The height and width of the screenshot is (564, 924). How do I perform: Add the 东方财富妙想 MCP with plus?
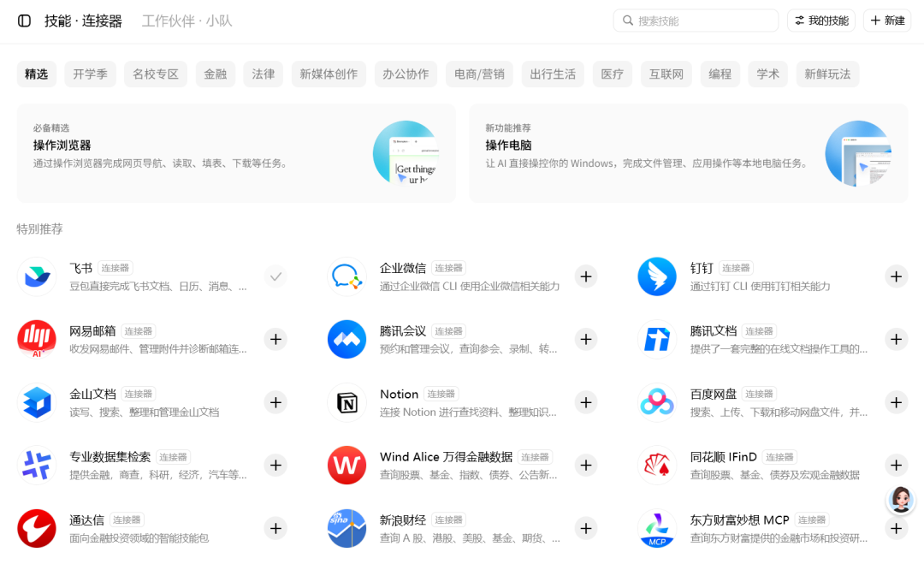[897, 529]
